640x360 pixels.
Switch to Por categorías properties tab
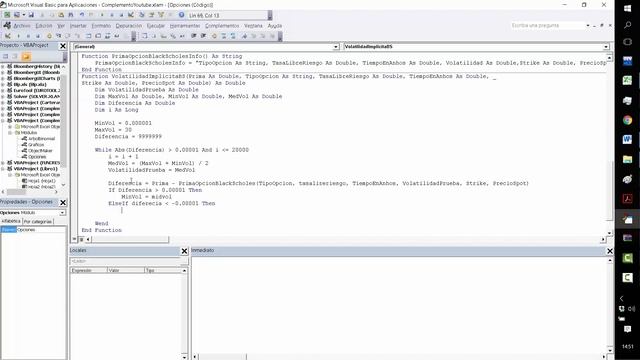tap(38, 222)
